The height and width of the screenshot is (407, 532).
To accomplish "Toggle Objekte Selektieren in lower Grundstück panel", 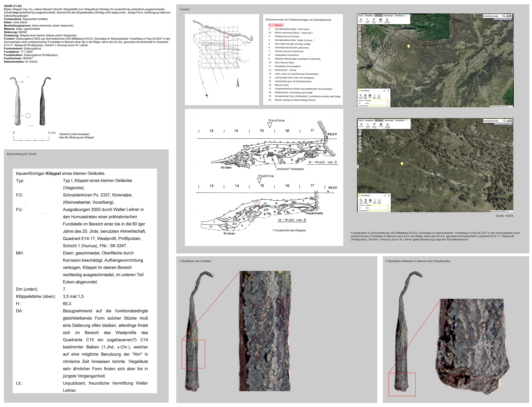I will tap(379, 200).
